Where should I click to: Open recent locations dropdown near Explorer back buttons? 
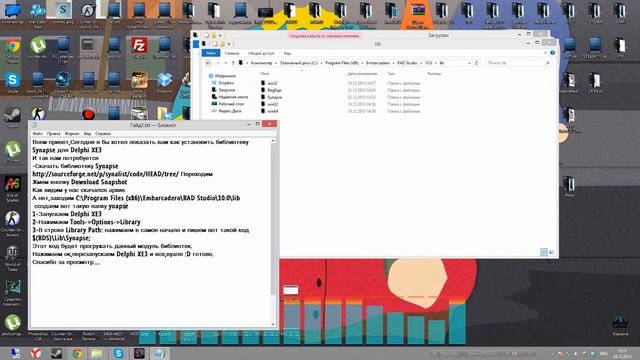click(226, 63)
